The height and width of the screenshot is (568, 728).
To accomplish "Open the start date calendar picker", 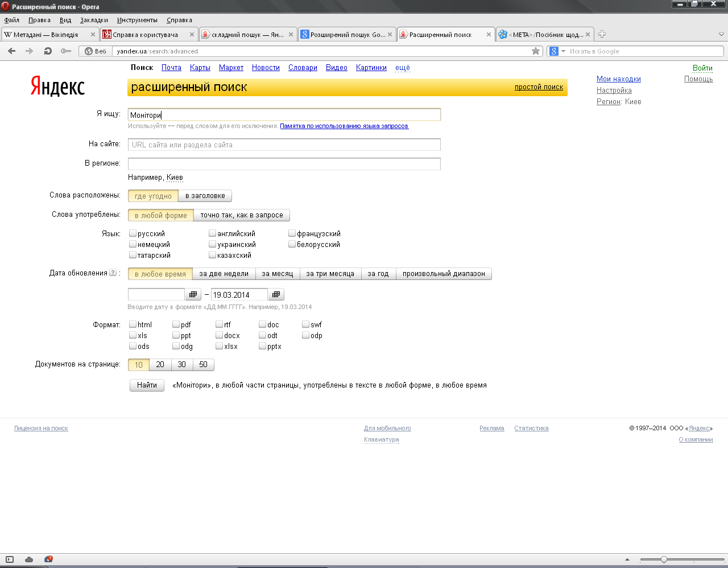I will pos(193,294).
